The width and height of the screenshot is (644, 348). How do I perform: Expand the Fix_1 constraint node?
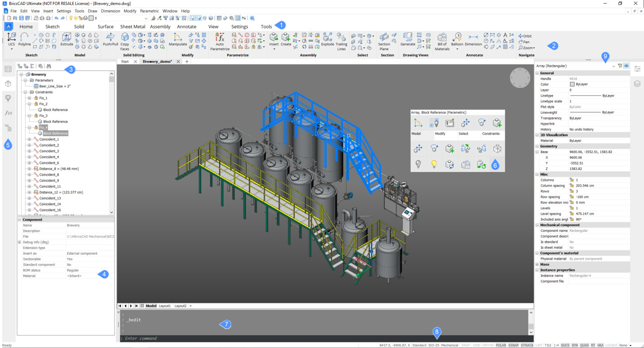click(x=29, y=98)
